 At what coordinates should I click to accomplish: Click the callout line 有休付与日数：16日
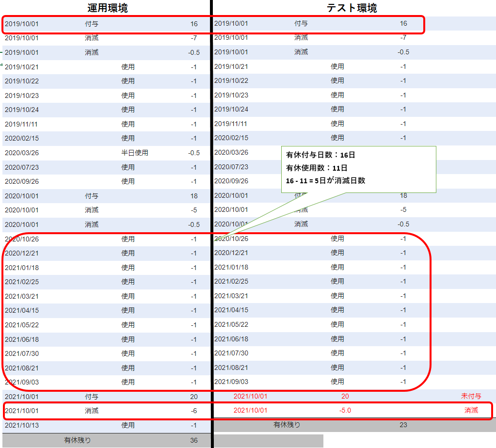tap(320, 156)
